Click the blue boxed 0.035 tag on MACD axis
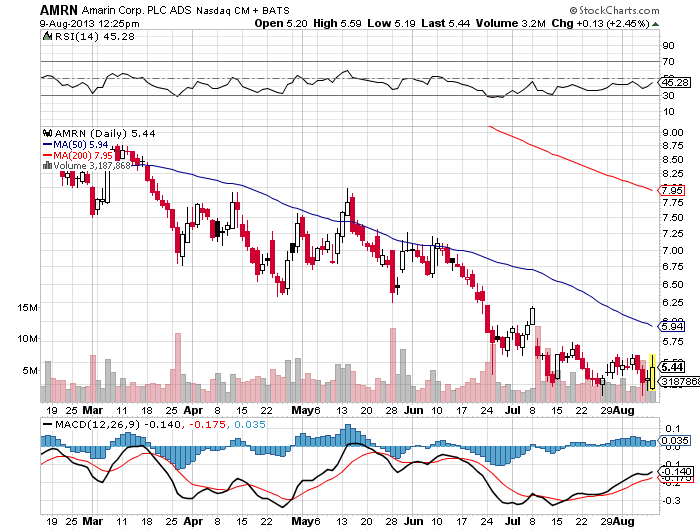 [675, 441]
